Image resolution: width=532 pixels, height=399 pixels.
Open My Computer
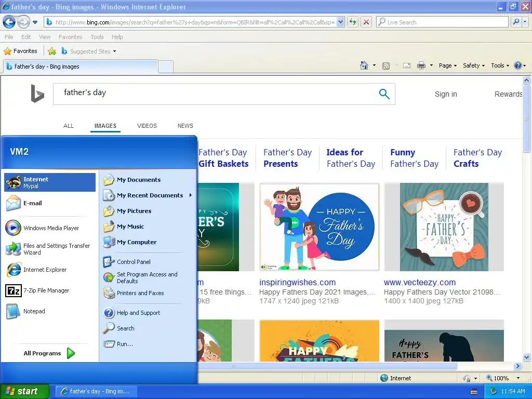(148, 242)
